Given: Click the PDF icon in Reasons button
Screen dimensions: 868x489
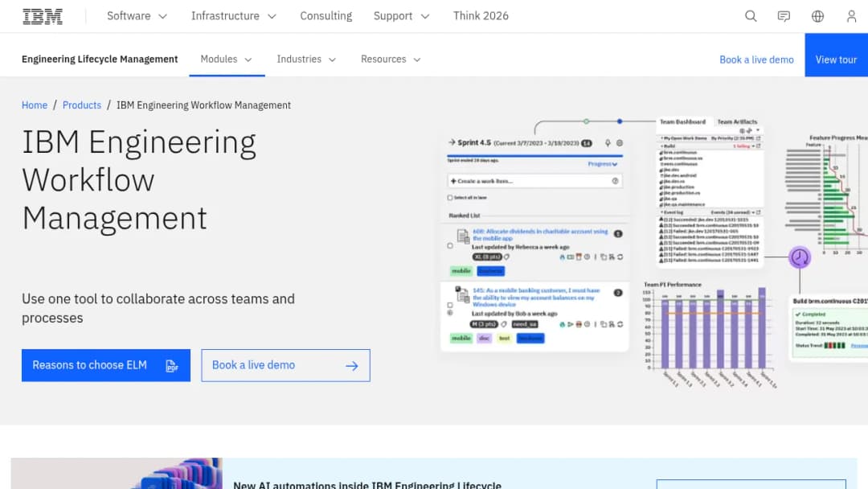Looking at the screenshot, I should pyautogui.click(x=172, y=365).
